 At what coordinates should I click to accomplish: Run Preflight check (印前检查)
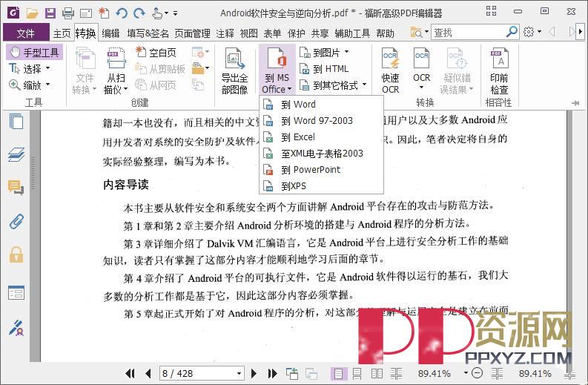point(499,70)
